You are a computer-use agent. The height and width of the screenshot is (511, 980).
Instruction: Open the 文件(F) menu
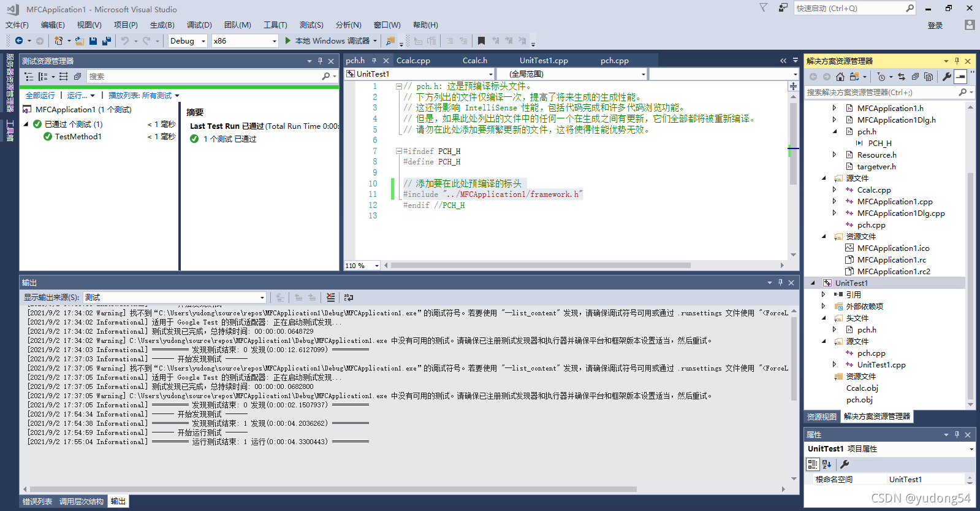(17, 25)
